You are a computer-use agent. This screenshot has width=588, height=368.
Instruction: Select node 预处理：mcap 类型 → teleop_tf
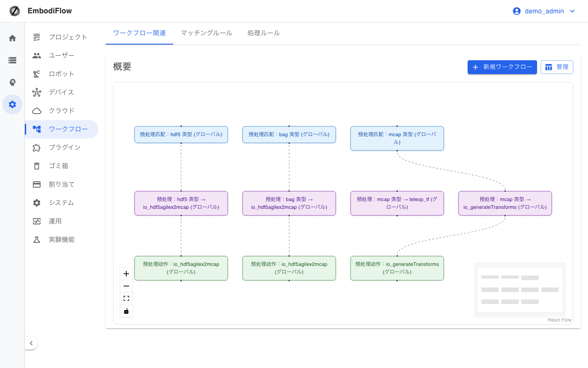tap(397, 203)
